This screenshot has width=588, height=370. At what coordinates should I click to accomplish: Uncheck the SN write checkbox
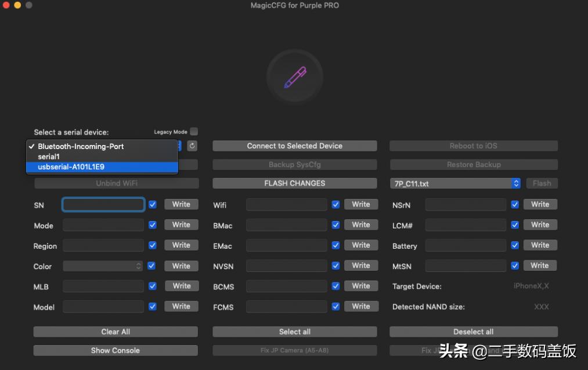(152, 204)
